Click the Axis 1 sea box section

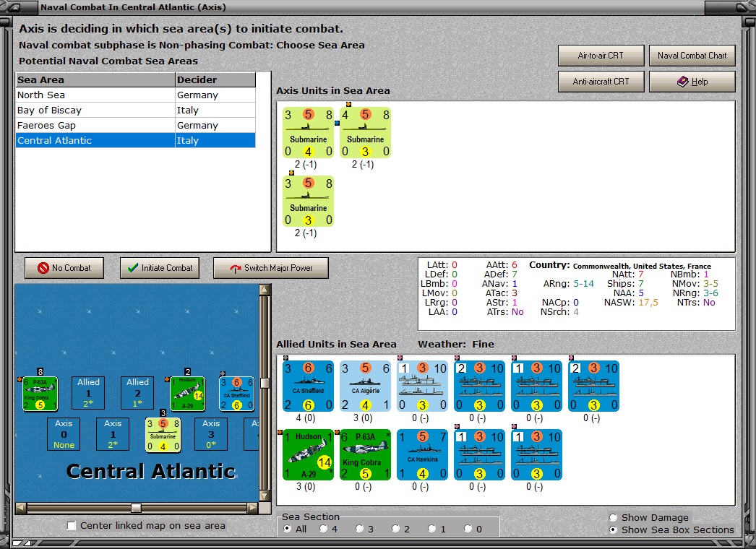113,434
